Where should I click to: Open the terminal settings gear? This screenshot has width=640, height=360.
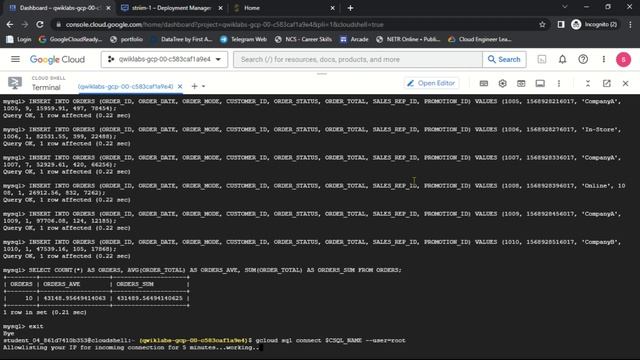(x=502, y=83)
